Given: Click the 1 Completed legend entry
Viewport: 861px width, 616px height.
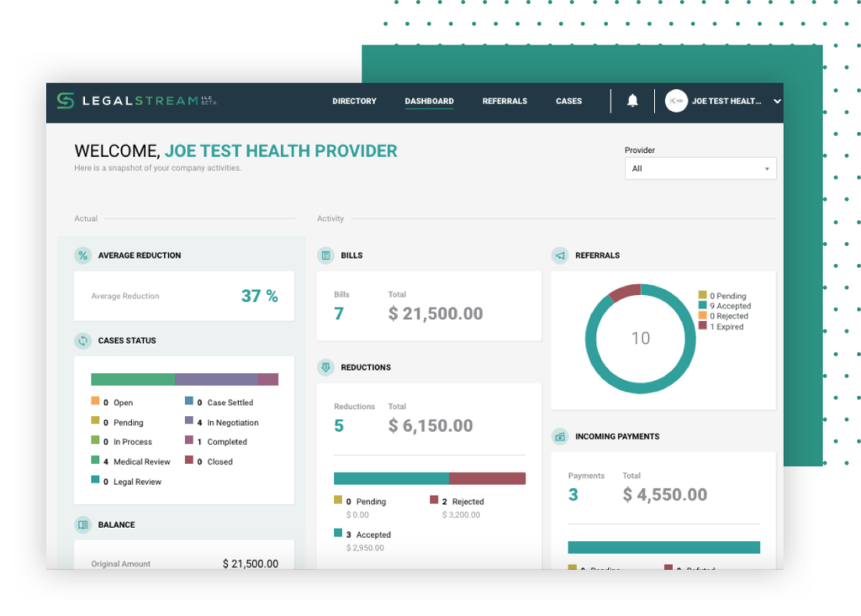Looking at the screenshot, I should 216,442.
